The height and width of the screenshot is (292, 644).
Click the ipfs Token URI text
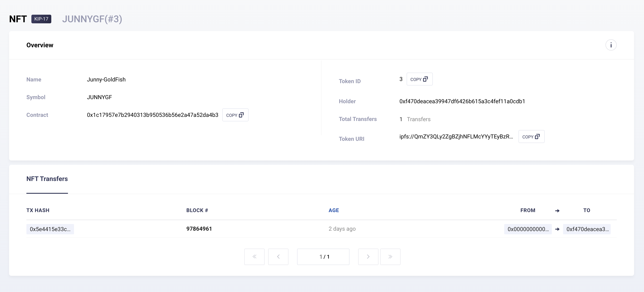coord(456,136)
